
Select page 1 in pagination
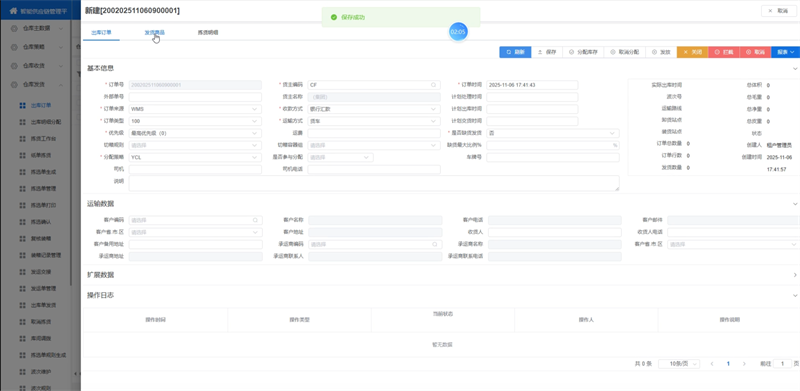(x=728, y=364)
